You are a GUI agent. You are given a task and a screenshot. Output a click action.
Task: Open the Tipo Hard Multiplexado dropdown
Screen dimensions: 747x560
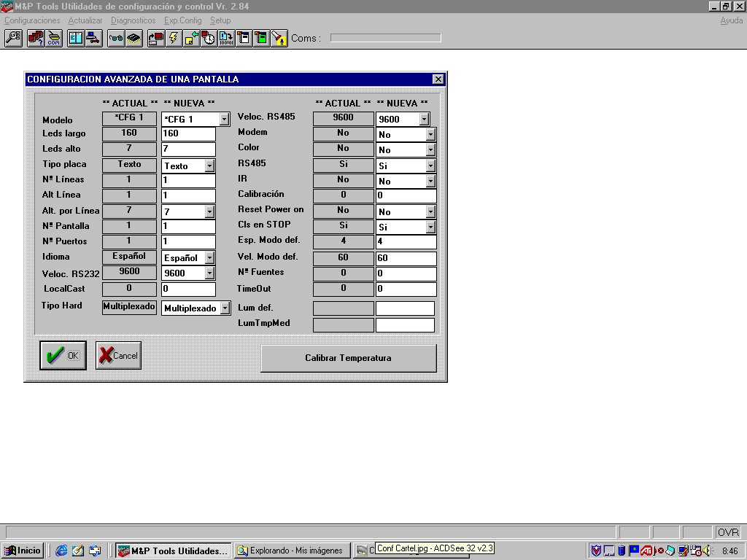click(225, 308)
